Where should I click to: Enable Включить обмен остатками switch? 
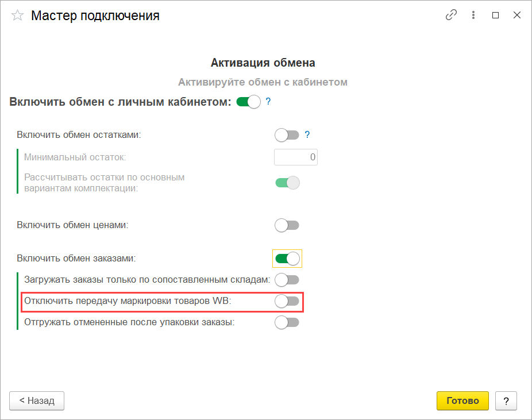coord(287,135)
